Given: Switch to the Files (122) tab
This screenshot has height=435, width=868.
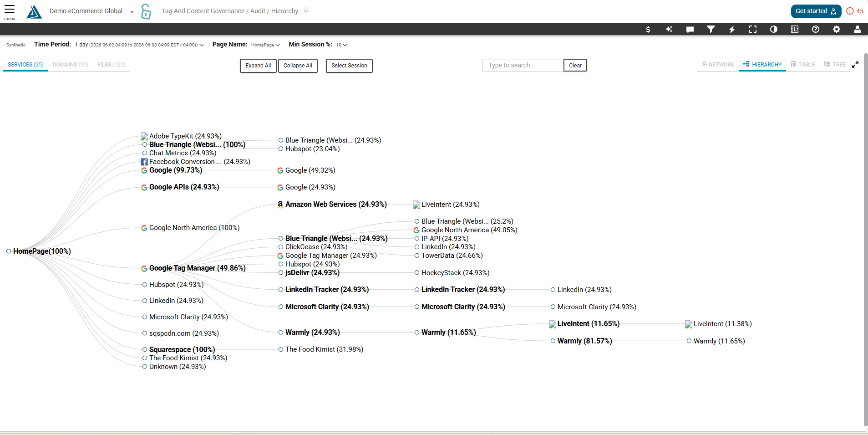Looking at the screenshot, I should [x=112, y=65].
